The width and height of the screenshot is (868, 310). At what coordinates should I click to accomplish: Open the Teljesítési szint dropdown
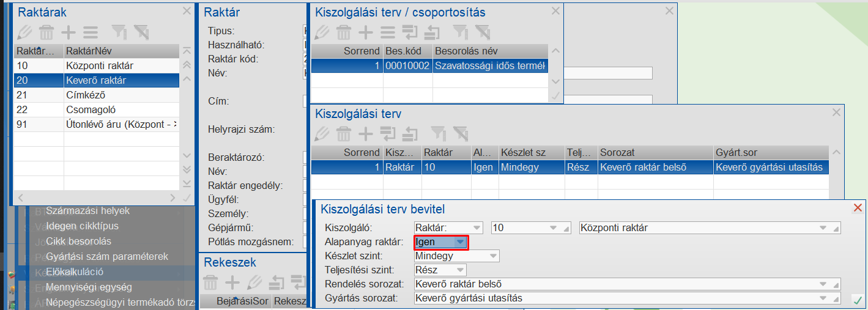coord(460,270)
